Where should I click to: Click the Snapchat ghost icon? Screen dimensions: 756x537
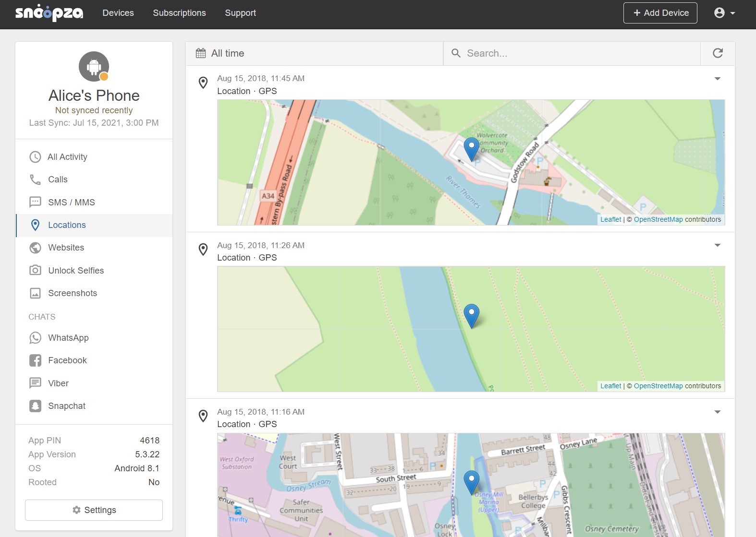pos(35,406)
